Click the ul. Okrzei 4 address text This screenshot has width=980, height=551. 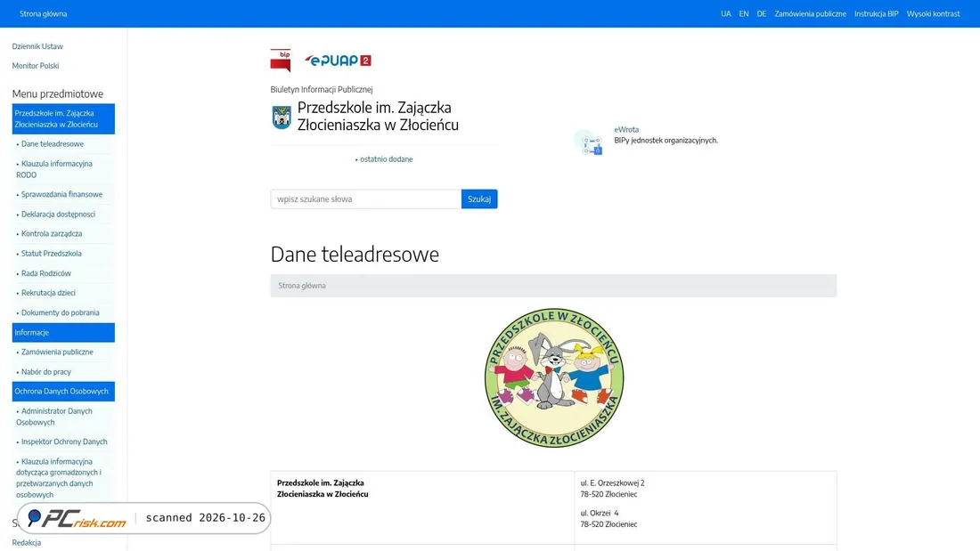(600, 513)
